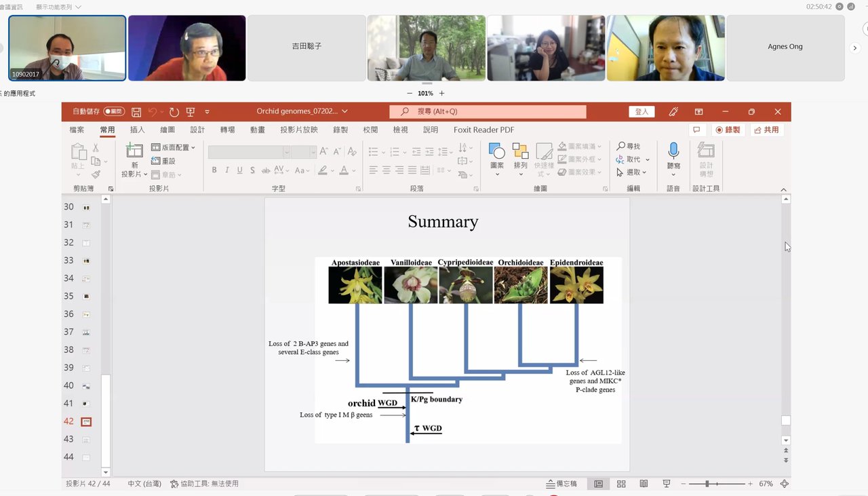Viewport: 868px width, 496px height.
Task: Start slide show from the status bar icon
Action: 667,484
